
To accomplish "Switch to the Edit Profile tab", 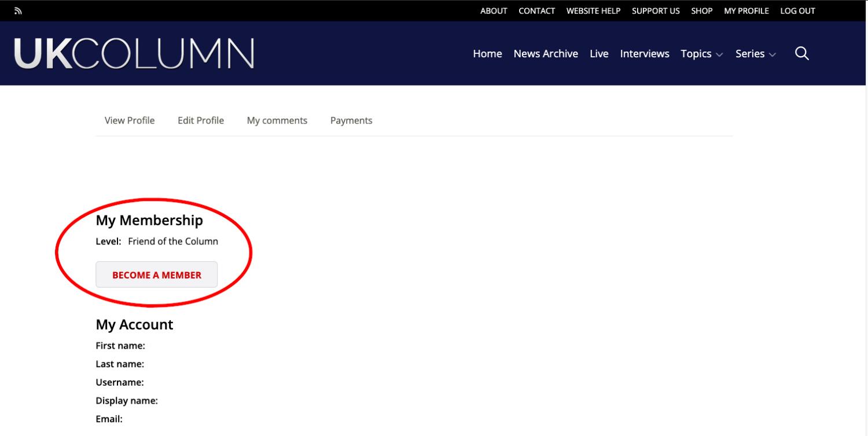I will [x=201, y=120].
